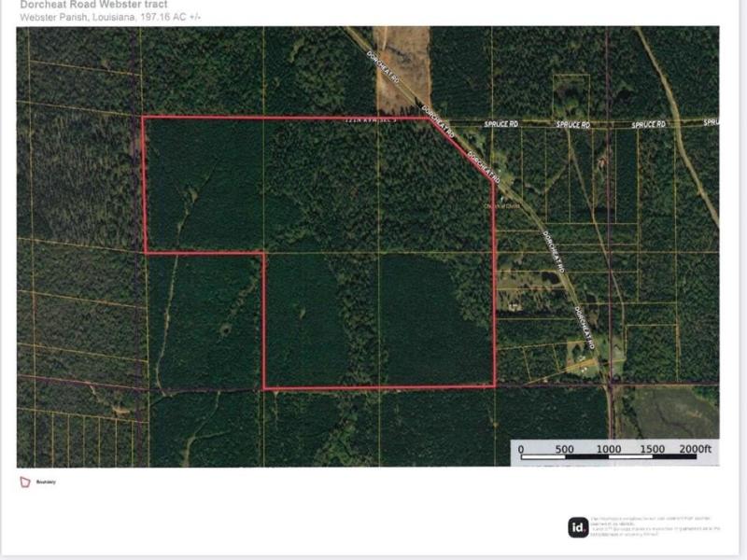Click the black id. logo
This screenshot has width=747, height=560.
(x=578, y=527)
